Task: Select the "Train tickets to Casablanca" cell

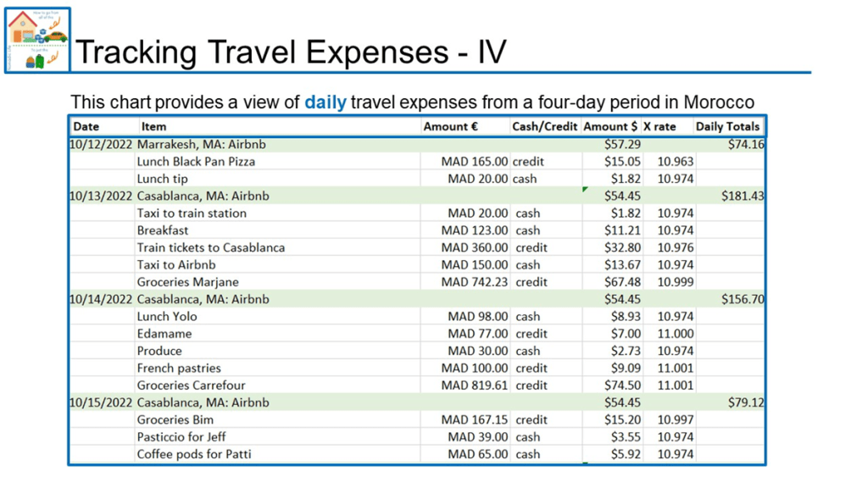Action: tap(211, 247)
